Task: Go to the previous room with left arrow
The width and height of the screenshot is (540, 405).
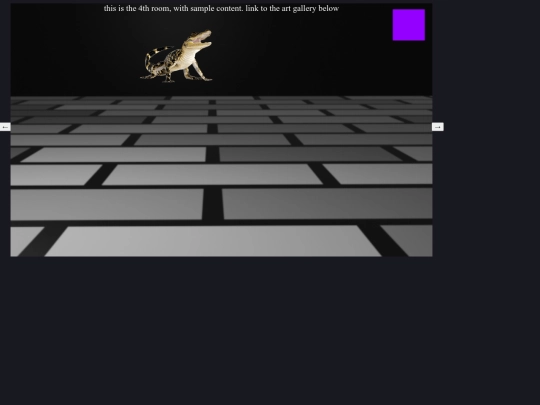Action: 5,127
